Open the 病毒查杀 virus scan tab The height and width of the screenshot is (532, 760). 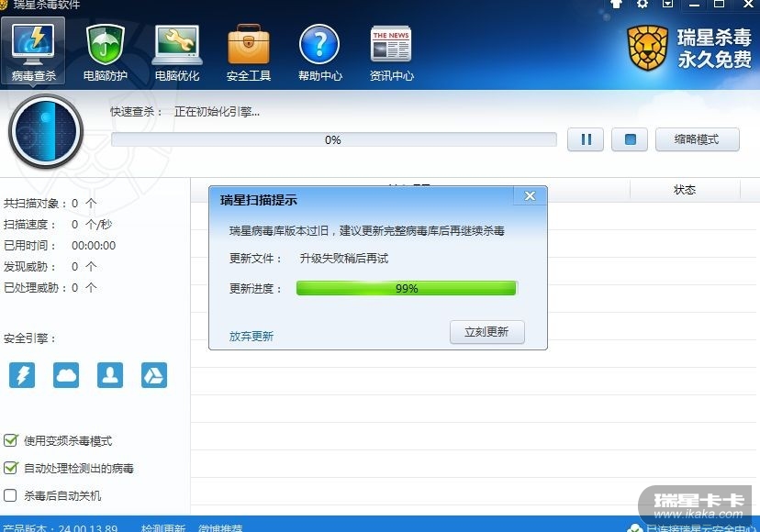click(33, 51)
